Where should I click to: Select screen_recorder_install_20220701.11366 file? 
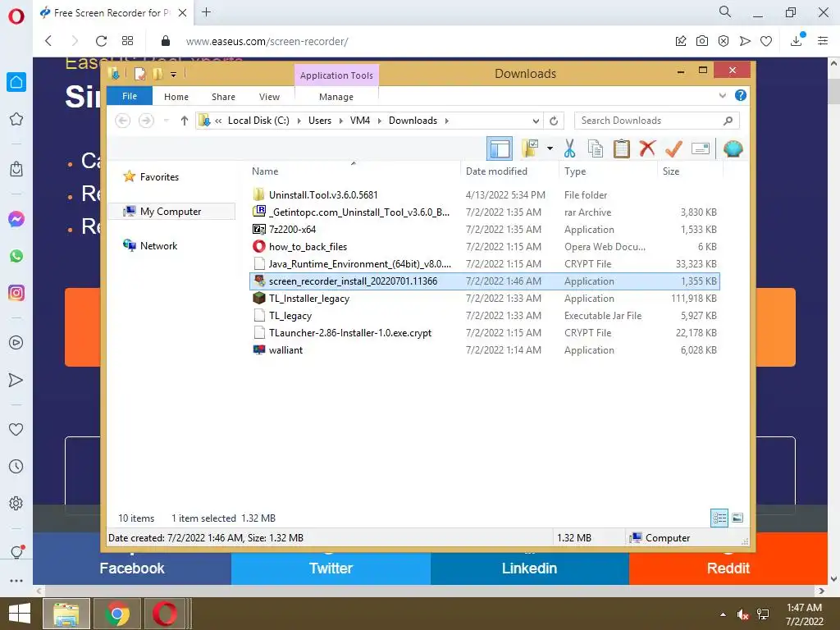[x=485, y=281]
